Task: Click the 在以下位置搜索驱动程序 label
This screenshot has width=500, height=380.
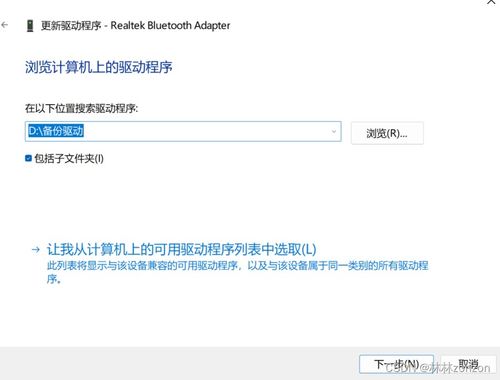Action: point(81,108)
